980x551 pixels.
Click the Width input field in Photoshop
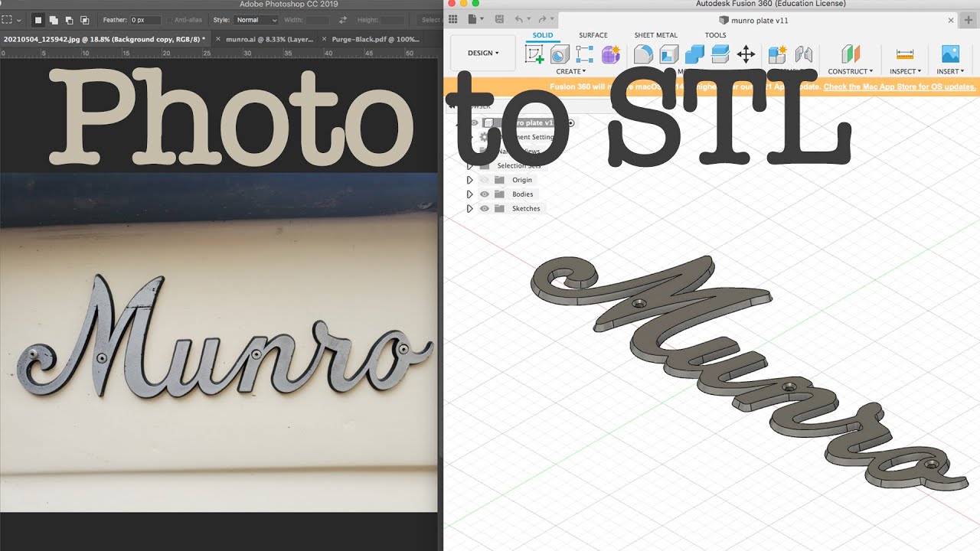[x=318, y=20]
